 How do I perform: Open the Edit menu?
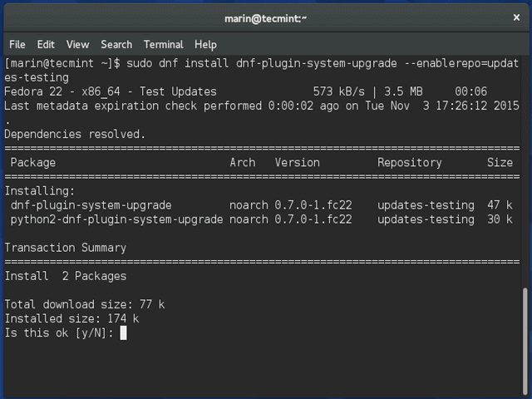click(x=46, y=44)
